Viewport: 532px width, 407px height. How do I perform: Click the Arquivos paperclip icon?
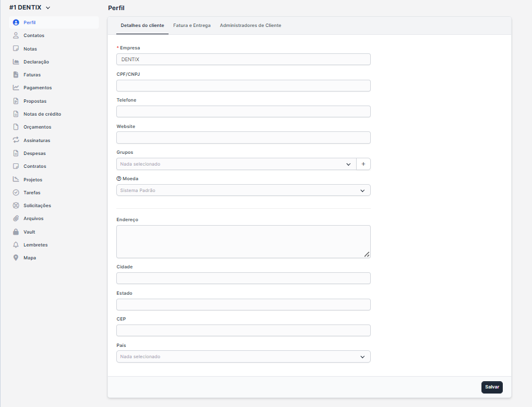pyautogui.click(x=16, y=218)
